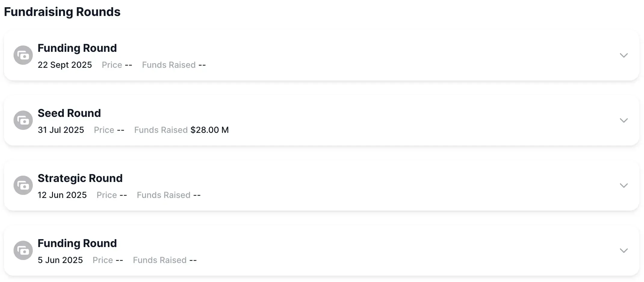Open the Funding Round title dated 5 Jun 2025
The height and width of the screenshot is (282, 644).
pyautogui.click(x=77, y=243)
